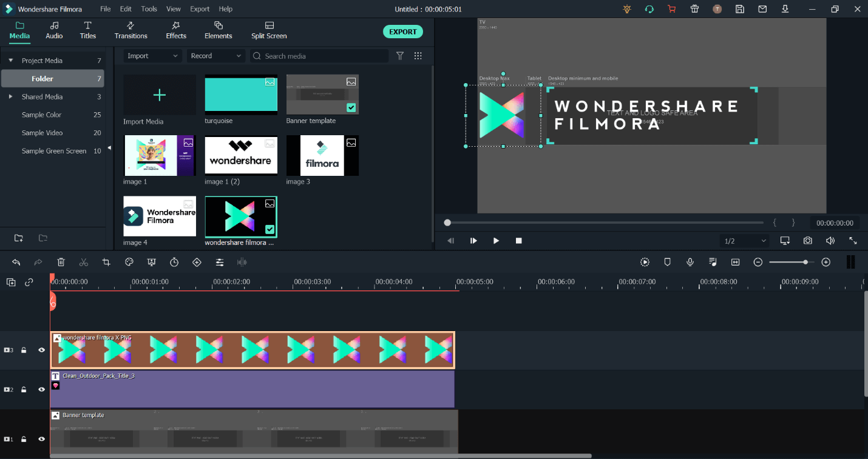The height and width of the screenshot is (459, 868).
Task: Click the gift box icon
Action: coord(694,9)
